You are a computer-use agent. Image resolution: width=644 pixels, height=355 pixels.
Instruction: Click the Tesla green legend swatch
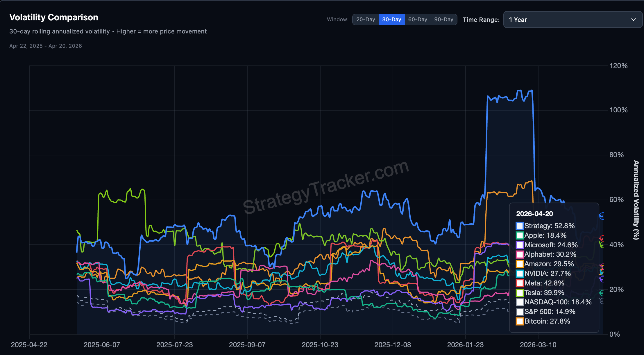tap(520, 293)
